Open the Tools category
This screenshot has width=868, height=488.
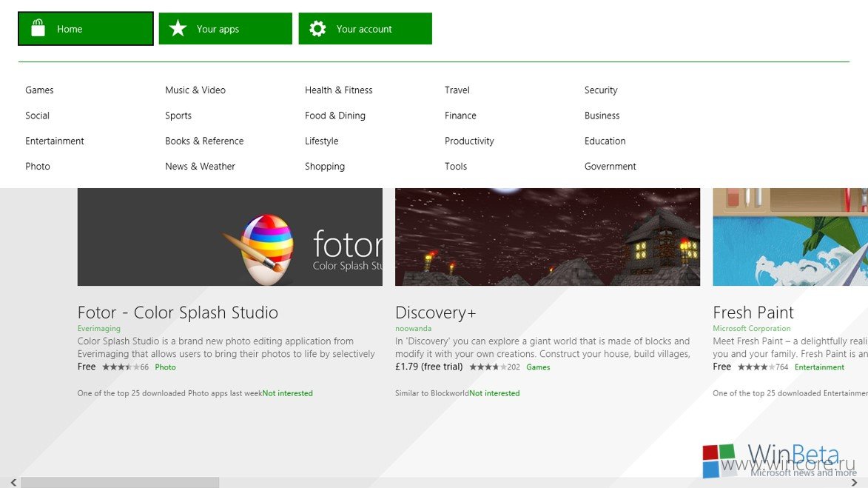(x=456, y=166)
